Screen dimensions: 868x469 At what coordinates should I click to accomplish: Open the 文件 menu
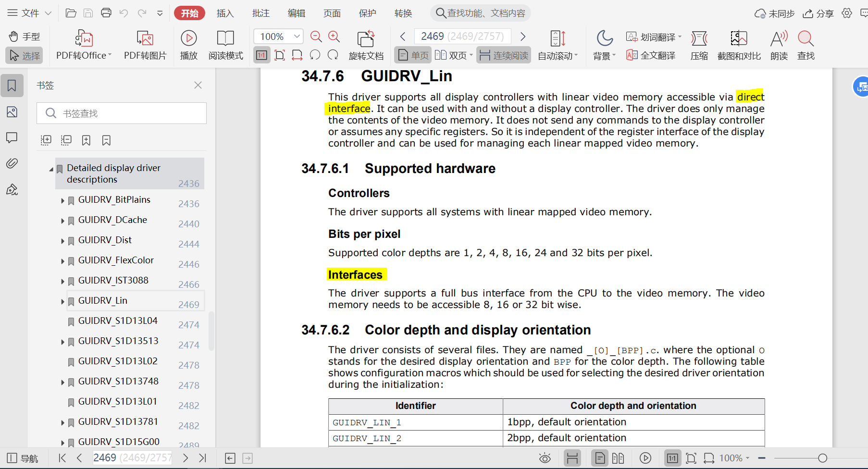coord(29,13)
